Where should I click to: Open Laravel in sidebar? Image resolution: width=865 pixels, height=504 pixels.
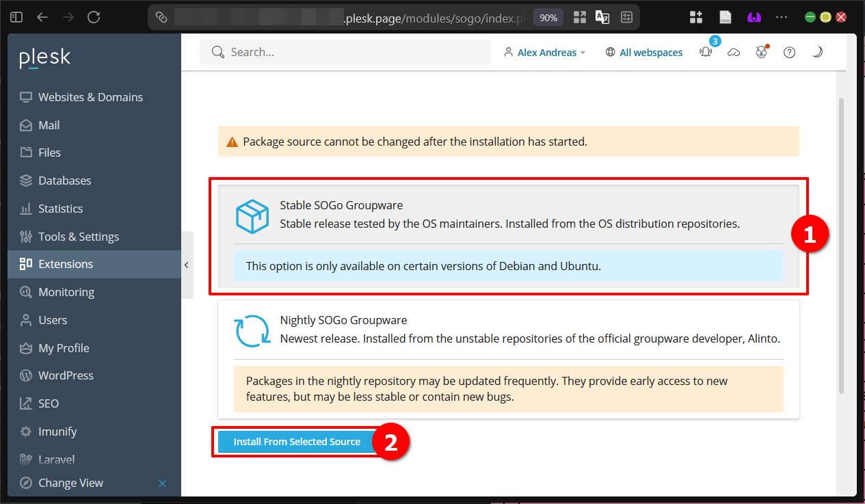(94, 459)
